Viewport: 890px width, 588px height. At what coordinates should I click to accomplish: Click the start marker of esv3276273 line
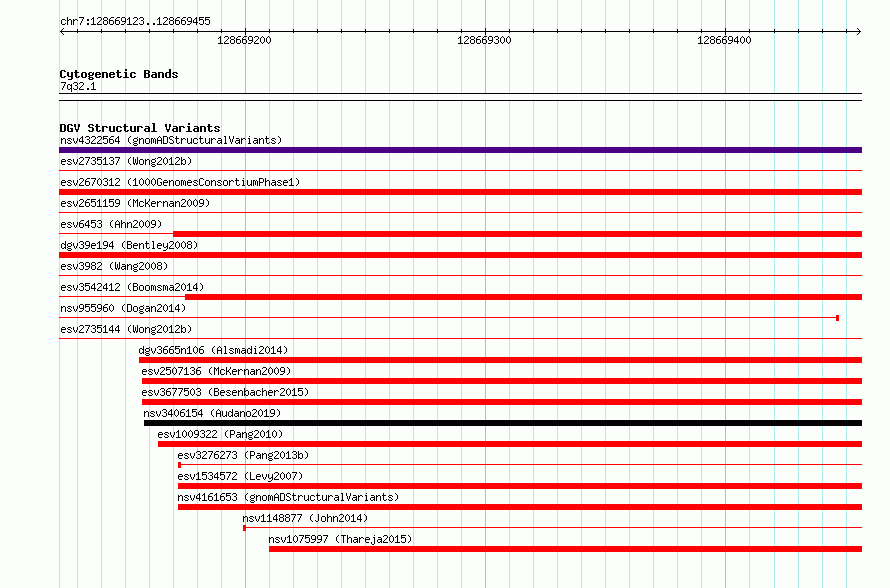(x=179, y=465)
